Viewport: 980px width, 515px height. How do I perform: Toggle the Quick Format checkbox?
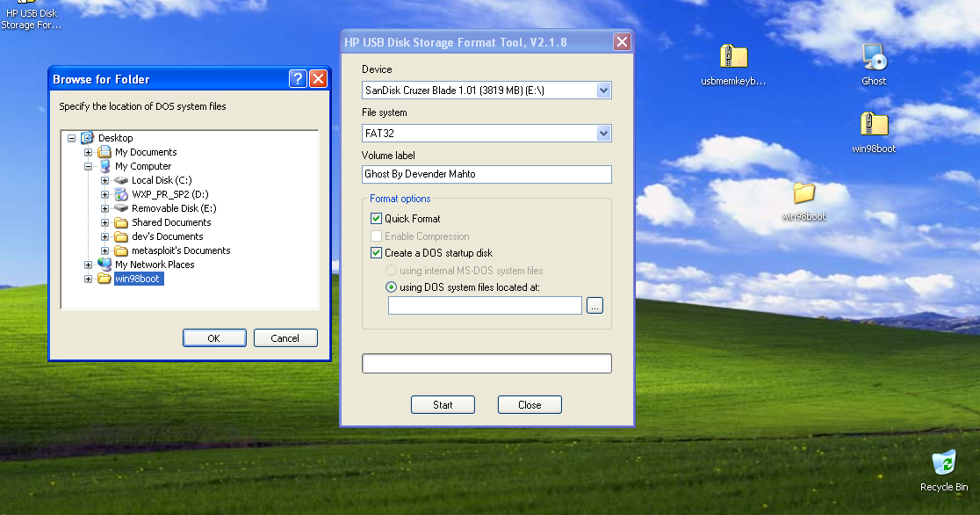[376, 218]
